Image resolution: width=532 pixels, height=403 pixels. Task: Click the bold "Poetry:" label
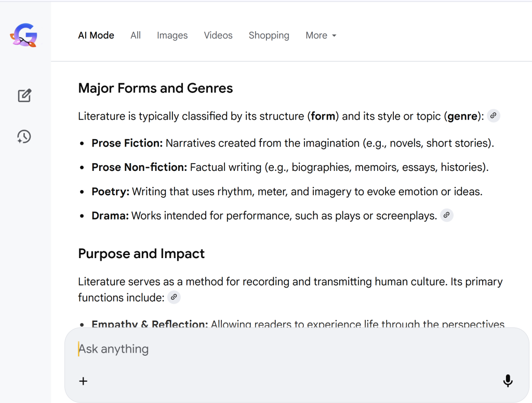110,192
